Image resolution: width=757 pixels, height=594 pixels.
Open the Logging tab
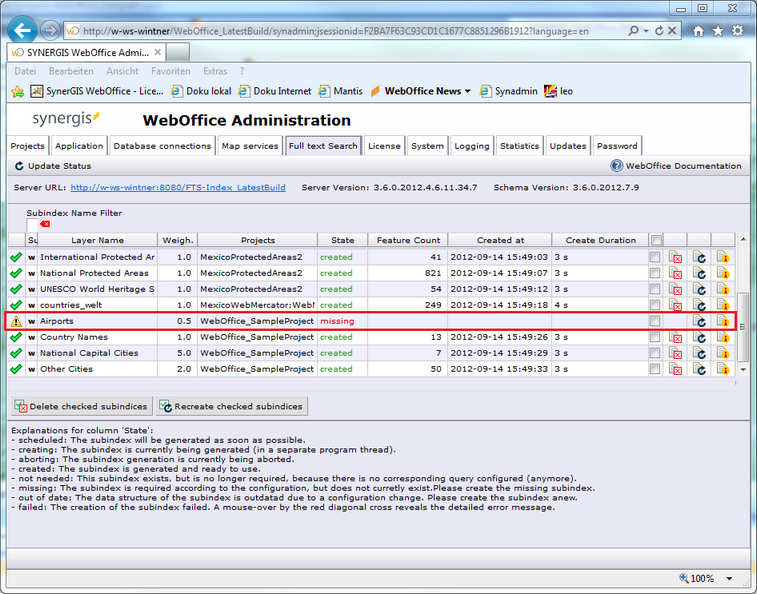coord(472,146)
